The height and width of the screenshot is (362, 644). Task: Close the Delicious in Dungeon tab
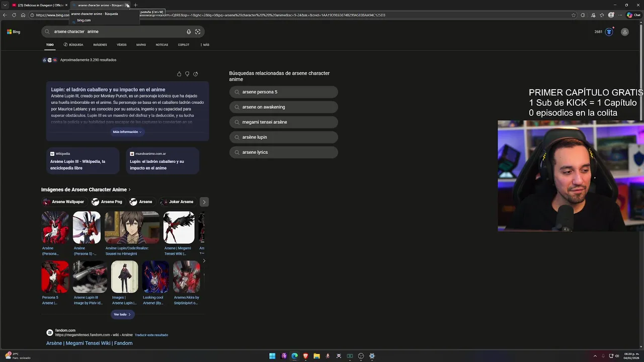click(66, 5)
